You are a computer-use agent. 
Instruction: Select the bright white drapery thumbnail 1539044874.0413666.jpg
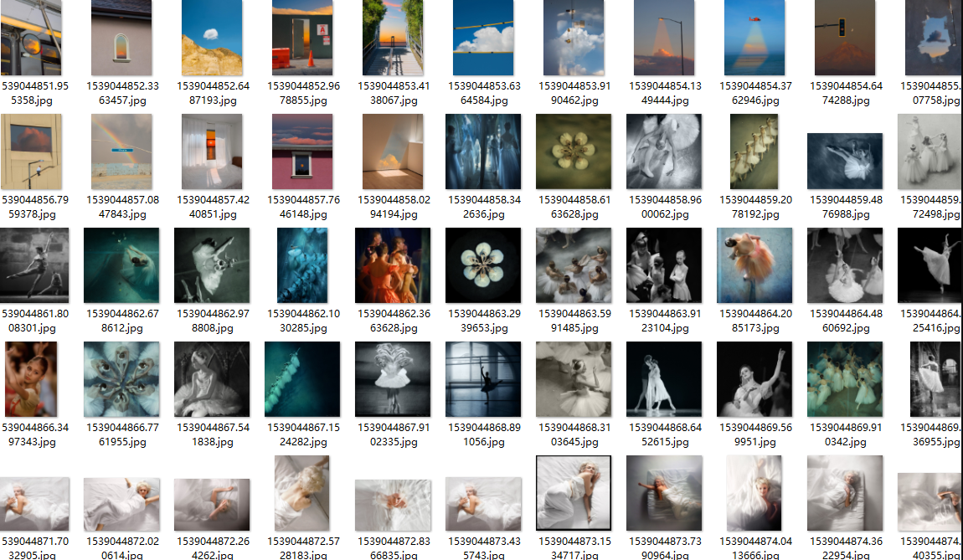coord(754,493)
